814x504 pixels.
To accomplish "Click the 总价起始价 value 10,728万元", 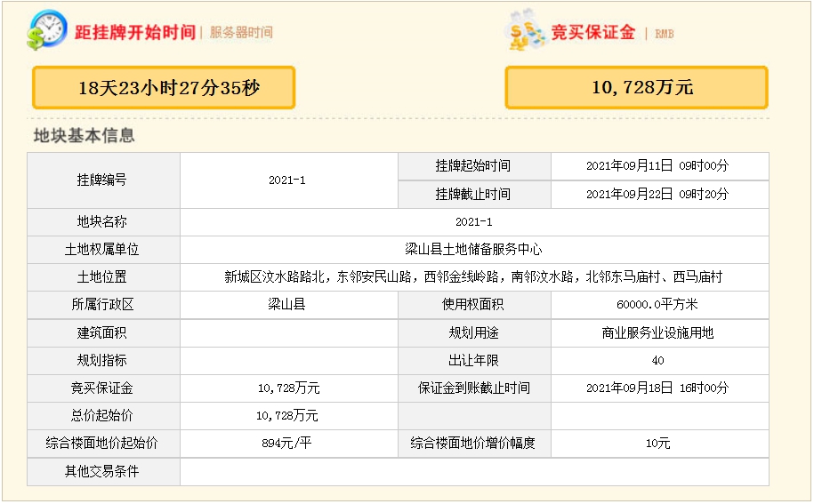I will coord(287,416).
